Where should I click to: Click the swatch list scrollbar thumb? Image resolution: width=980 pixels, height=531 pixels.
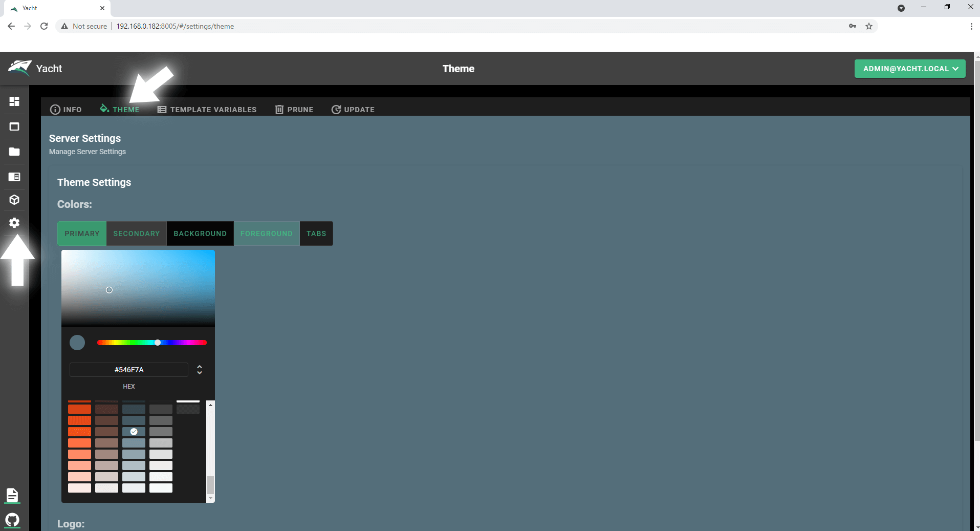(210, 484)
